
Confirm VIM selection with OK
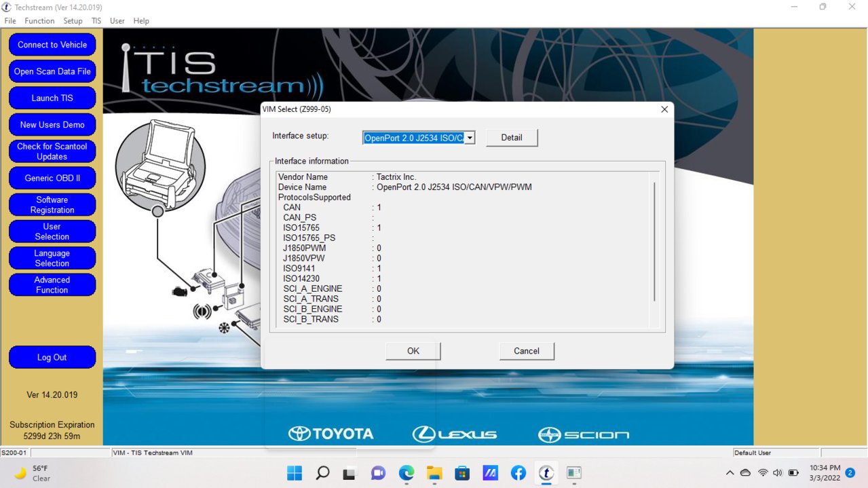click(x=413, y=351)
